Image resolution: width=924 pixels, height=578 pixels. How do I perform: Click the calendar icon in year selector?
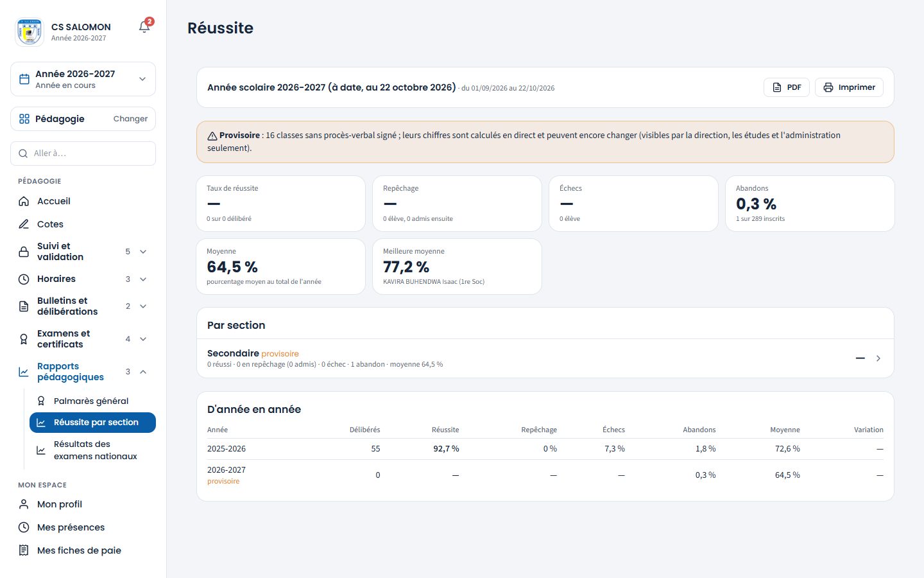(x=24, y=79)
